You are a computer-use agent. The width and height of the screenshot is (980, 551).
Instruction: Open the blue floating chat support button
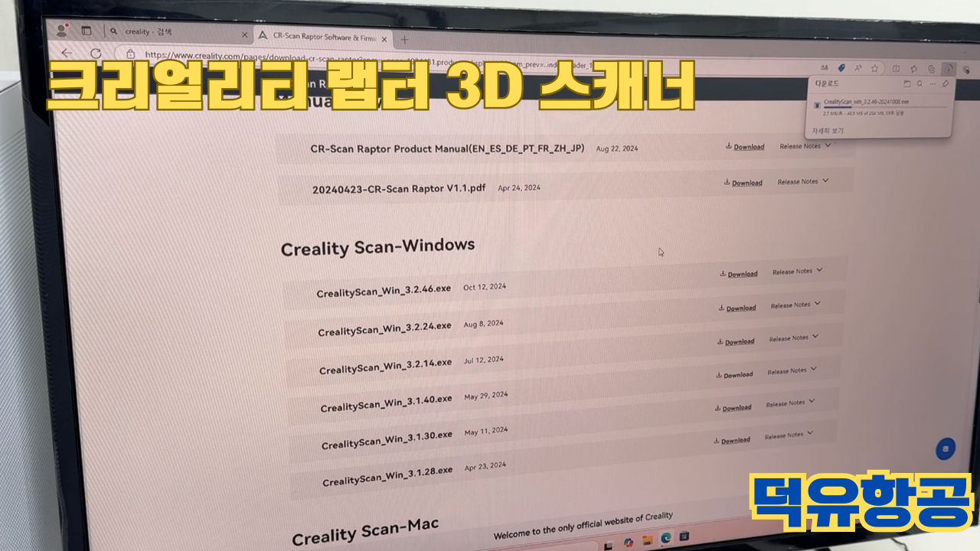tap(946, 448)
